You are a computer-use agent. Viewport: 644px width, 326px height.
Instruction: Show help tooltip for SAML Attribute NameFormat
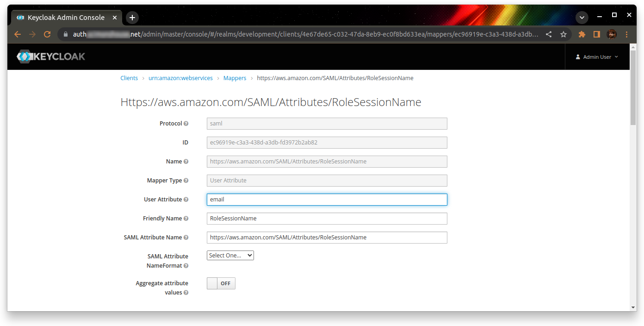point(186,266)
